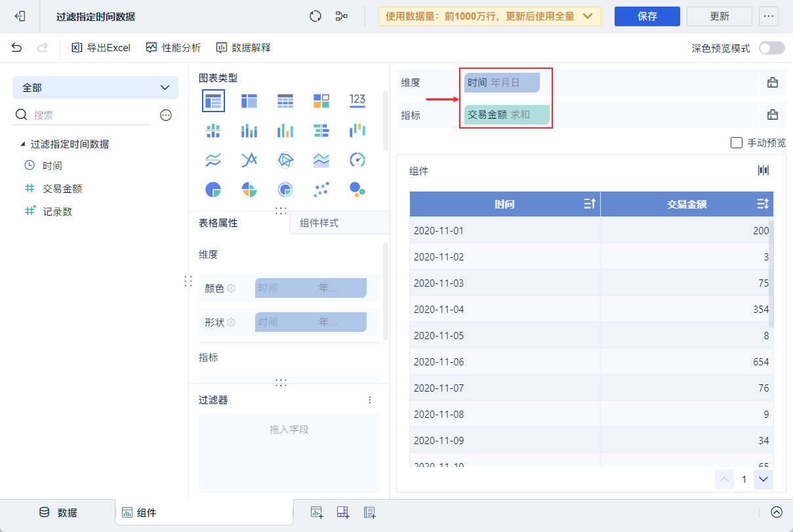Collapse the panel with bottom-right chevron circle

(777, 512)
